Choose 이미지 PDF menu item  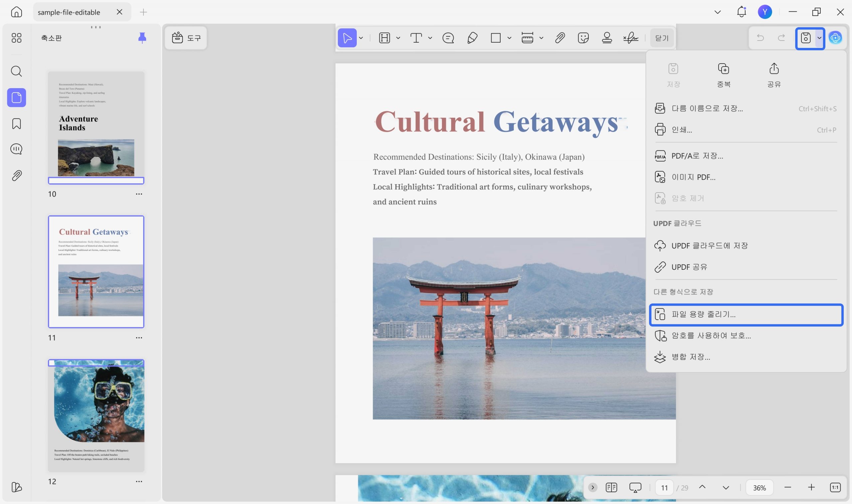746,177
